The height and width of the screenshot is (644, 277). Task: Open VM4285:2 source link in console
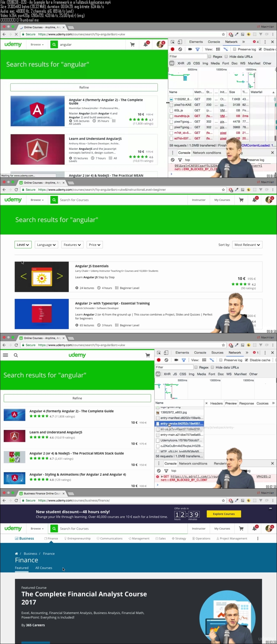coord(263,476)
